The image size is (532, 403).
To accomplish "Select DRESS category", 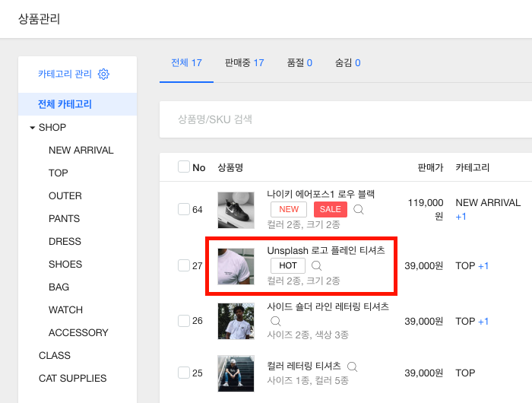I will 65,241.
